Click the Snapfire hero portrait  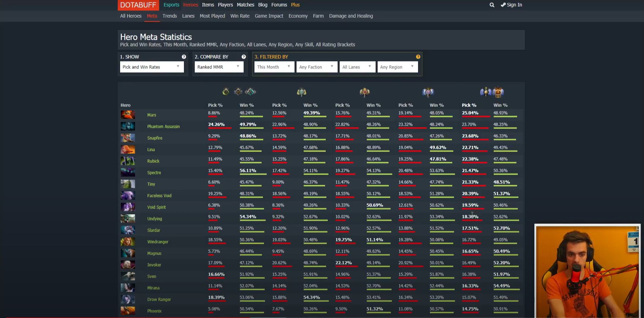point(128,138)
